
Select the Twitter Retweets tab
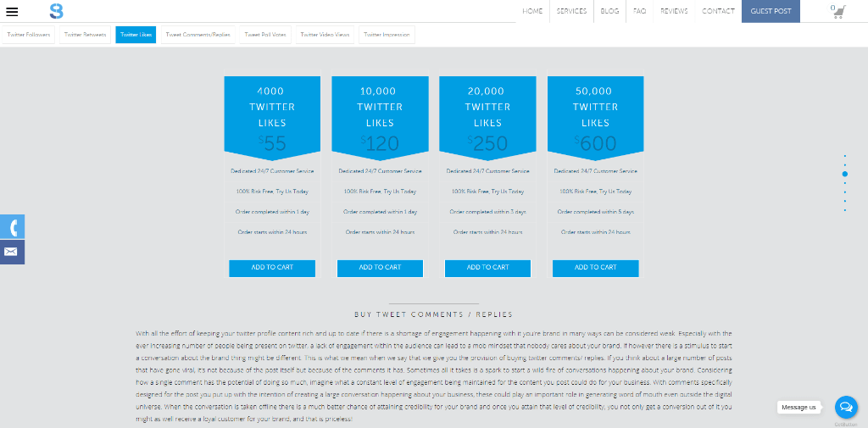pos(86,35)
